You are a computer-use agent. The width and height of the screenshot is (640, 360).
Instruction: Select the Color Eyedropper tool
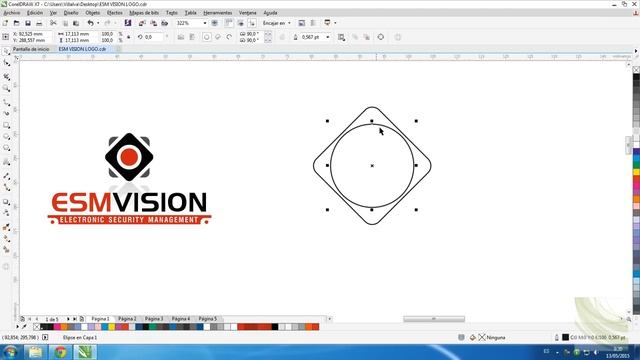point(6,227)
